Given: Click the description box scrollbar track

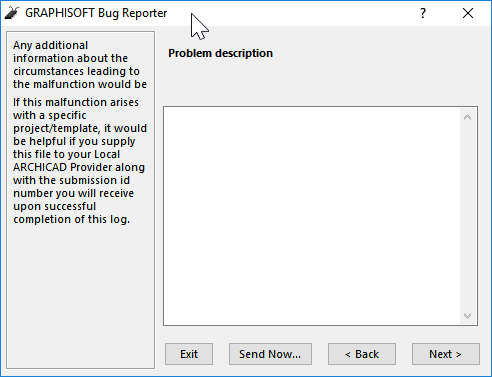Looking at the screenshot, I should (x=467, y=216).
